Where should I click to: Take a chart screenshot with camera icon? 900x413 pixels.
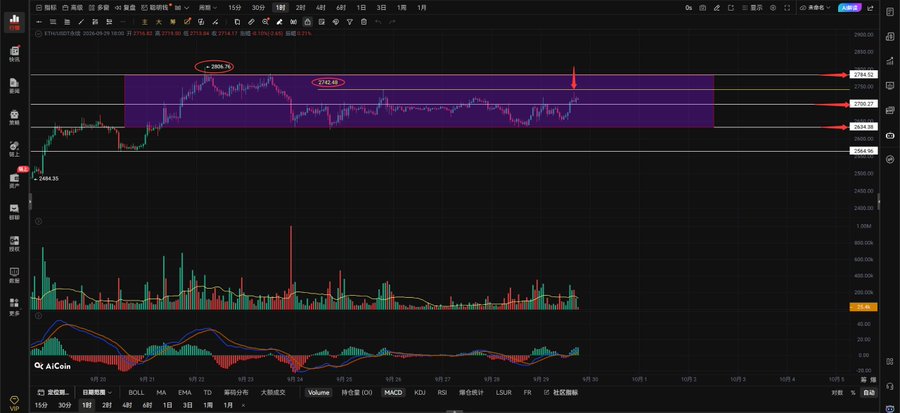tap(703, 8)
